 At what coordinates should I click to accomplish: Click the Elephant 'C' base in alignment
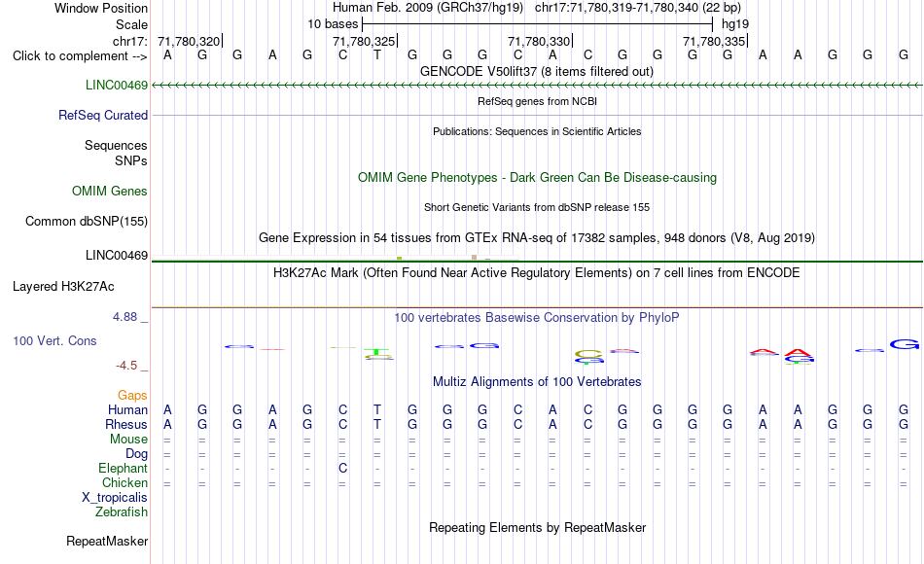(x=342, y=469)
